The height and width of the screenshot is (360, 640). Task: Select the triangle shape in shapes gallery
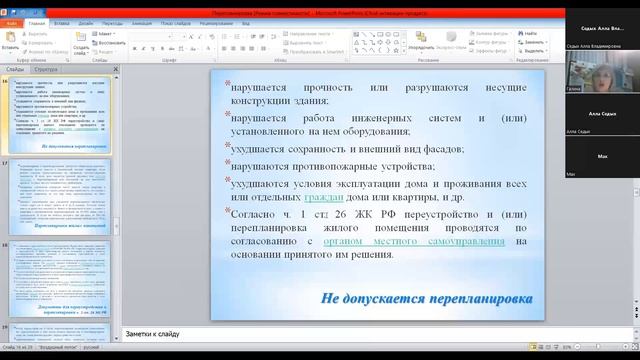tap(356, 42)
